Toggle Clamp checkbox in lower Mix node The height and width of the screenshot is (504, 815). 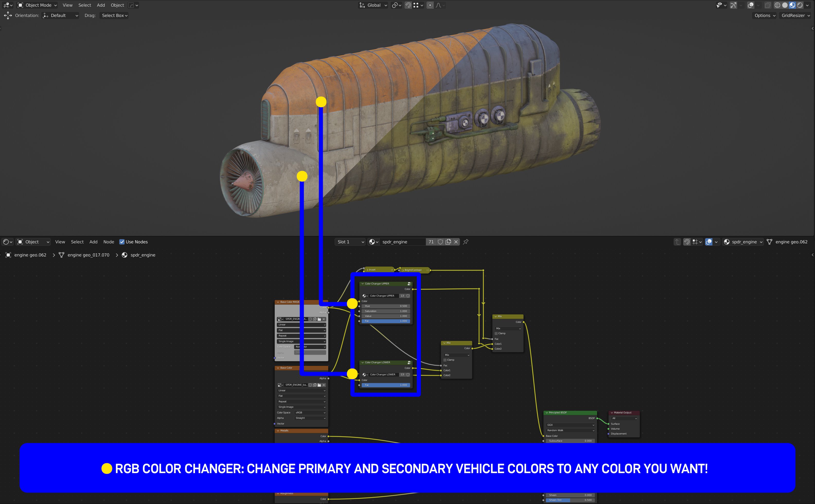445,360
